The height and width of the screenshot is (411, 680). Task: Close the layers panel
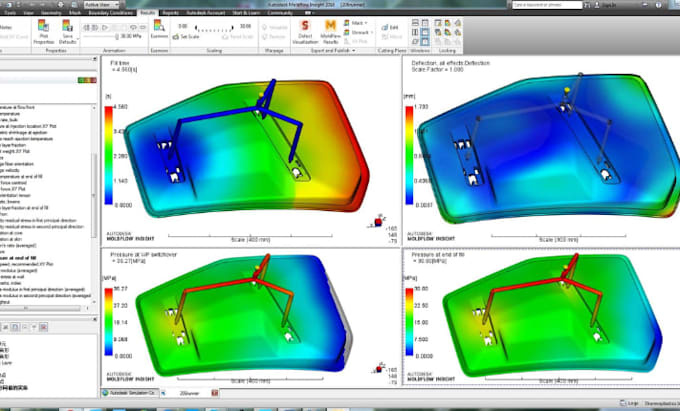(x=95, y=319)
